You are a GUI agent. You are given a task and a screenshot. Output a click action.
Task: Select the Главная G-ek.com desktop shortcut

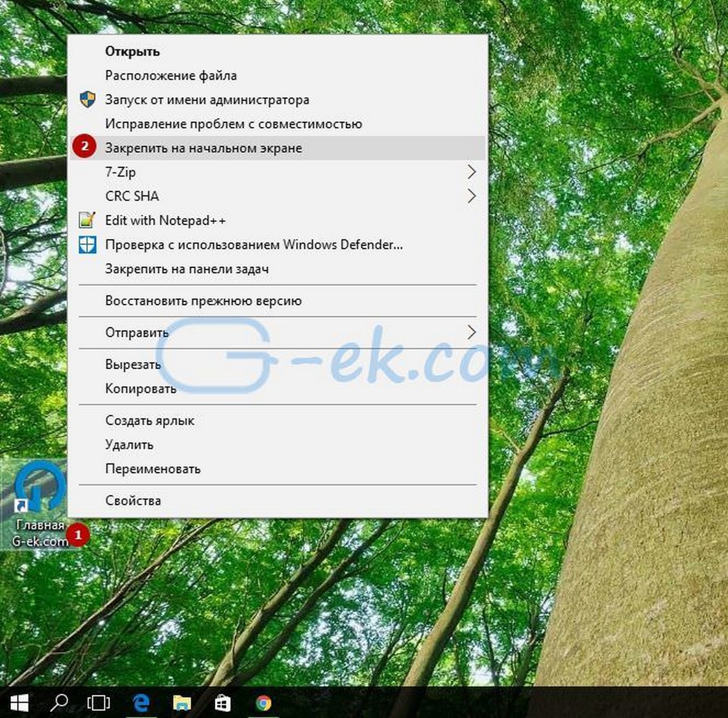pyautogui.click(x=39, y=503)
